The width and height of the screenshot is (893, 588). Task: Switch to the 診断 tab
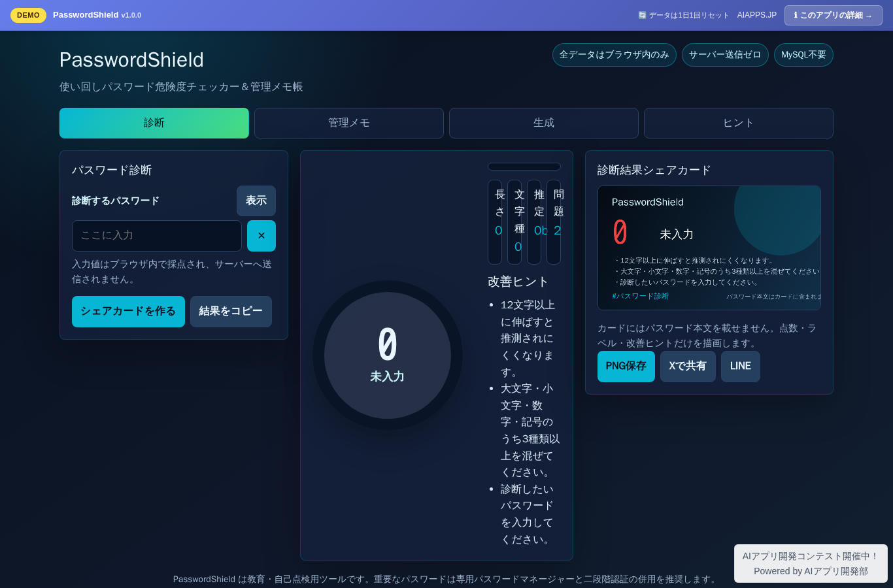click(154, 123)
